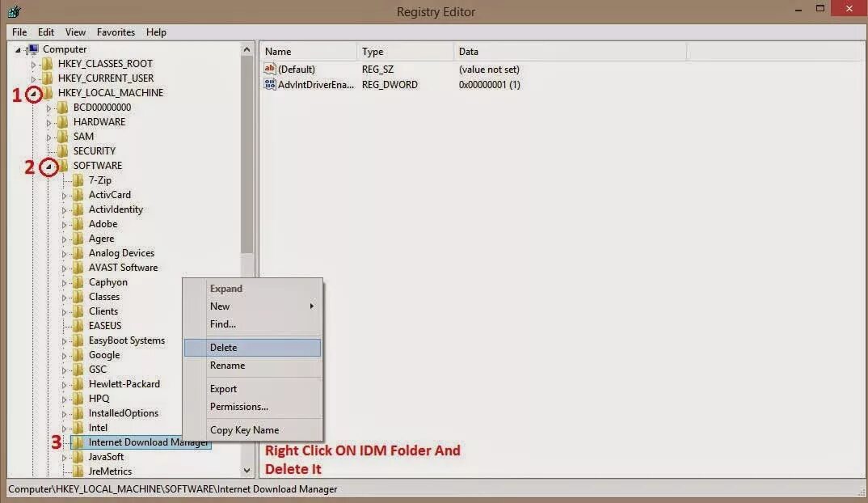Click the tree pane scrollbar thumb
The height and width of the screenshot is (503, 868).
(246, 155)
